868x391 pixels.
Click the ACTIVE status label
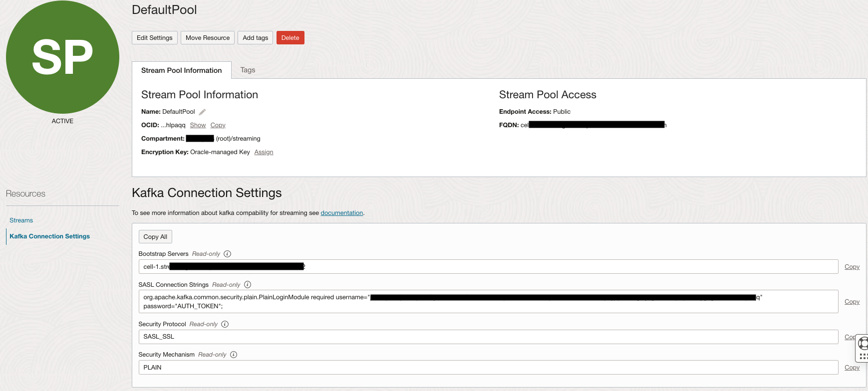(62, 121)
